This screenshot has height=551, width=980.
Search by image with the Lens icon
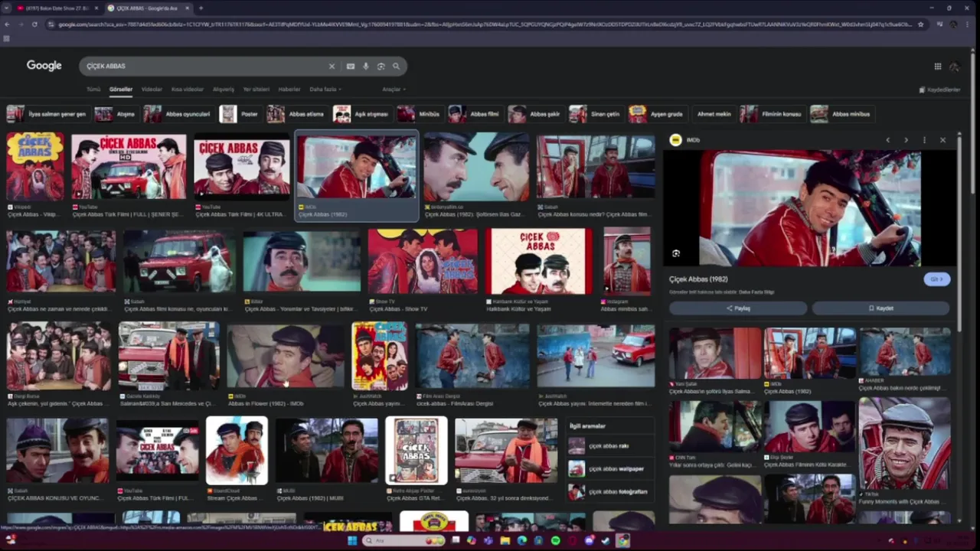coord(381,67)
